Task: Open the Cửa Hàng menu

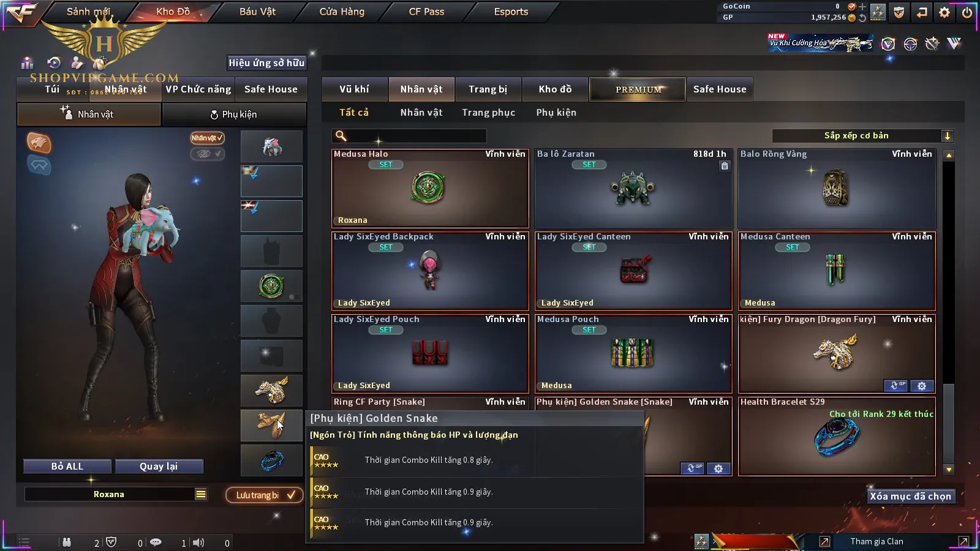Action: [x=342, y=12]
